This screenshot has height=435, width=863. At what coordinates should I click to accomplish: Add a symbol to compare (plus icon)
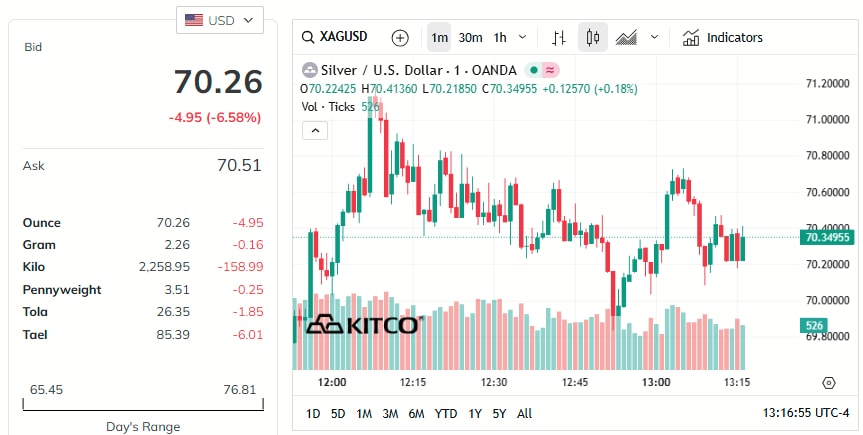click(x=400, y=38)
